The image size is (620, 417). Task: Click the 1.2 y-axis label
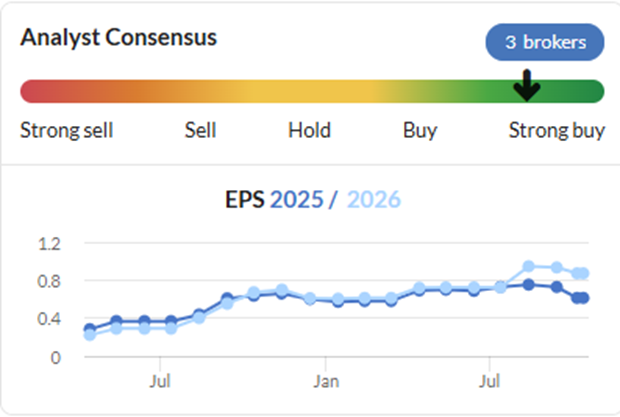tap(49, 244)
